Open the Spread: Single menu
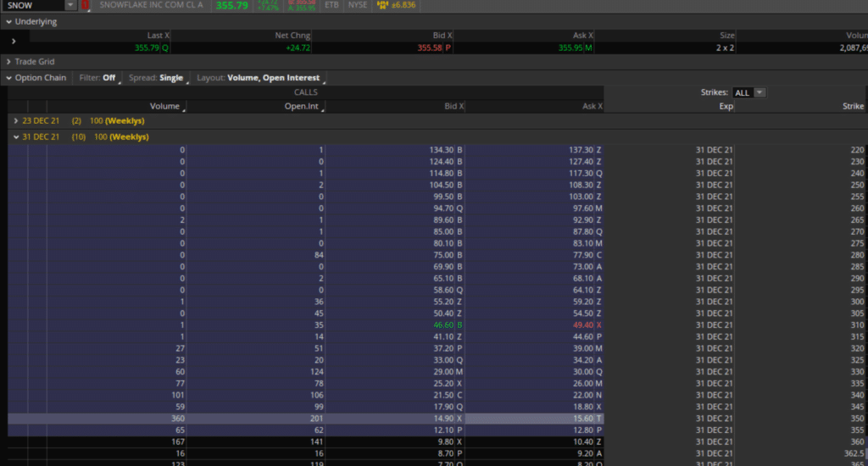The height and width of the screenshot is (466, 868). pyautogui.click(x=159, y=78)
